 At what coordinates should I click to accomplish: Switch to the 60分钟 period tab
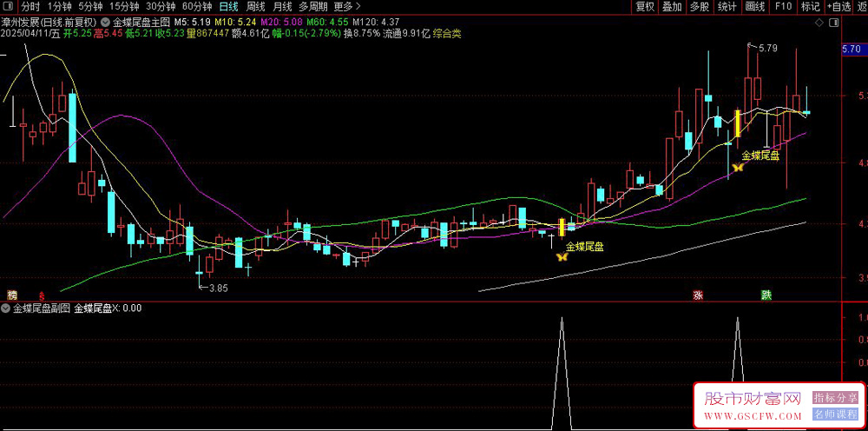coord(196,7)
